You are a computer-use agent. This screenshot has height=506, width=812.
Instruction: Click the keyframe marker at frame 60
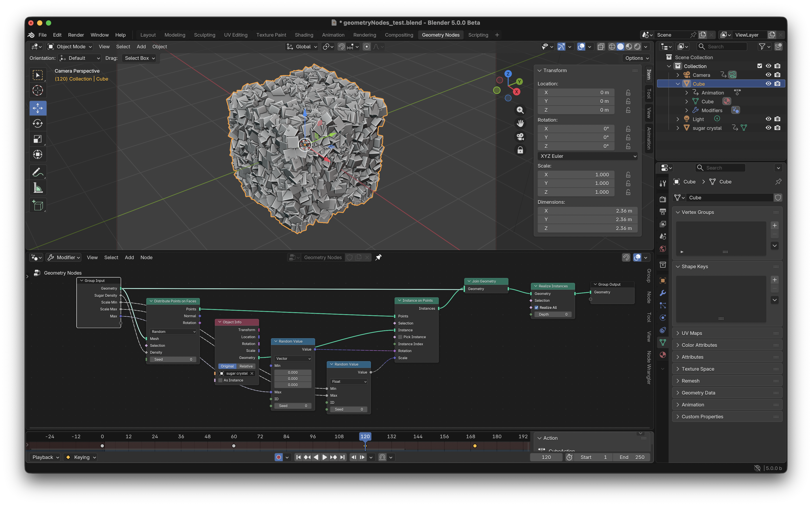234,446
